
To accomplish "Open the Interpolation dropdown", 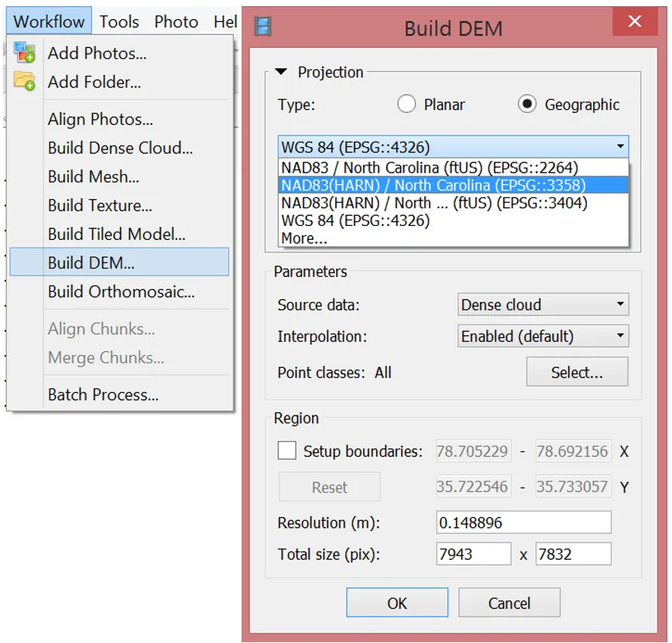I will 543,337.
